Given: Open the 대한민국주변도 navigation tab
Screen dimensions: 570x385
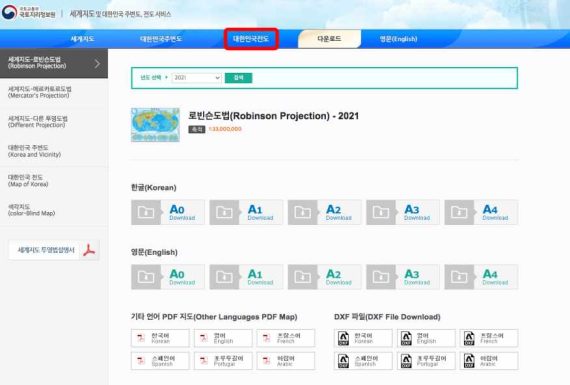Looking at the screenshot, I should pos(161,39).
